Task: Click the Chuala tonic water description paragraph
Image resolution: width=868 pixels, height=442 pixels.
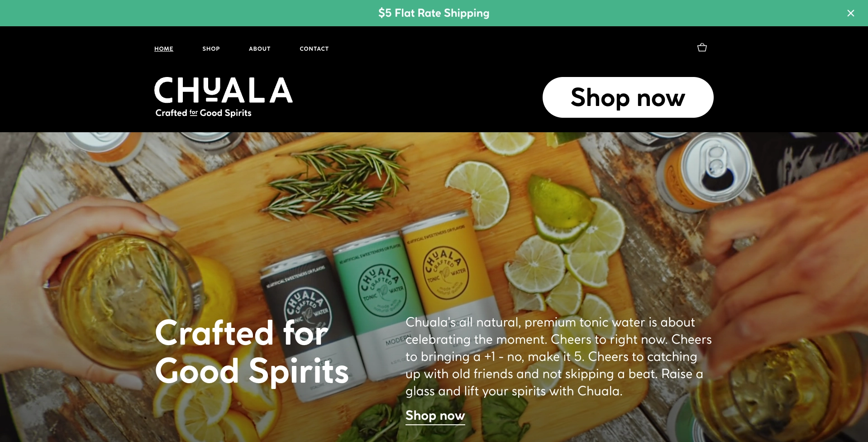Action: pyautogui.click(x=558, y=357)
